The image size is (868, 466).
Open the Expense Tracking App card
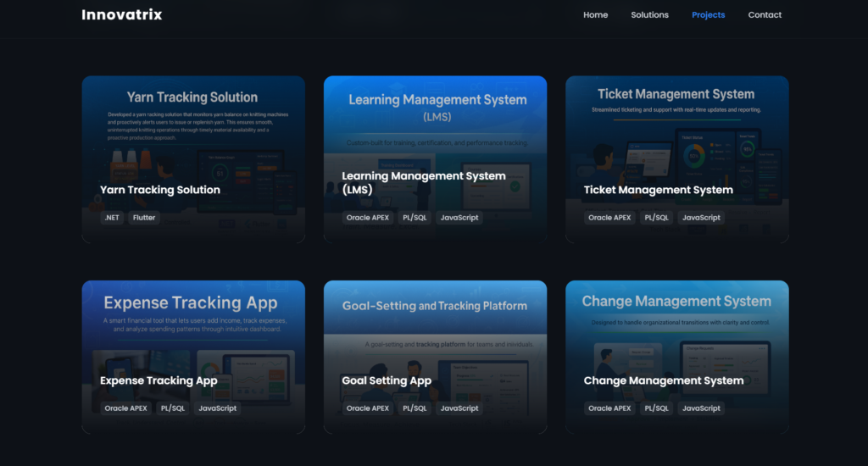[x=193, y=357]
